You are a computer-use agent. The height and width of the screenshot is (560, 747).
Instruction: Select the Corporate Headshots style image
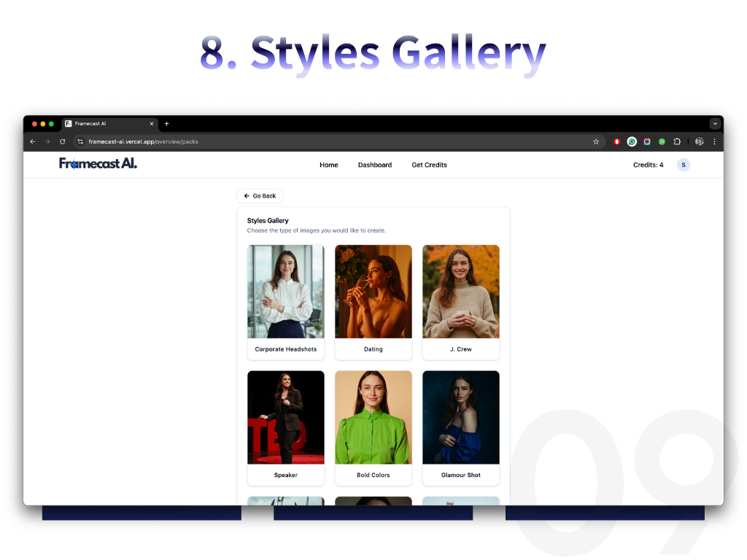286,292
